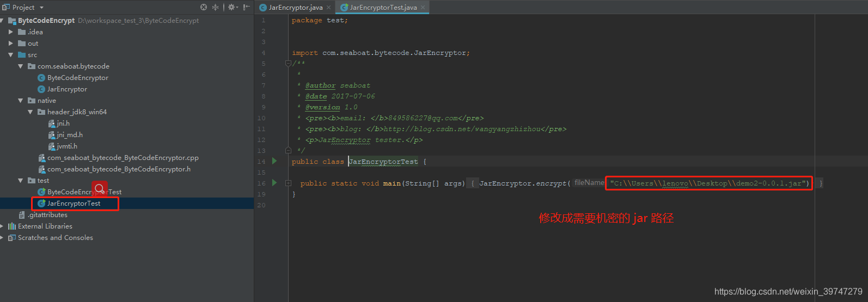Click the Javadoc end fold marker at line 13

click(288, 150)
